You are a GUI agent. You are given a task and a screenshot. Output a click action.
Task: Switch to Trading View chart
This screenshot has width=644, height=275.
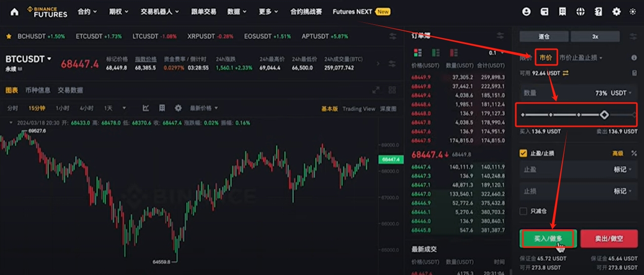(359, 109)
